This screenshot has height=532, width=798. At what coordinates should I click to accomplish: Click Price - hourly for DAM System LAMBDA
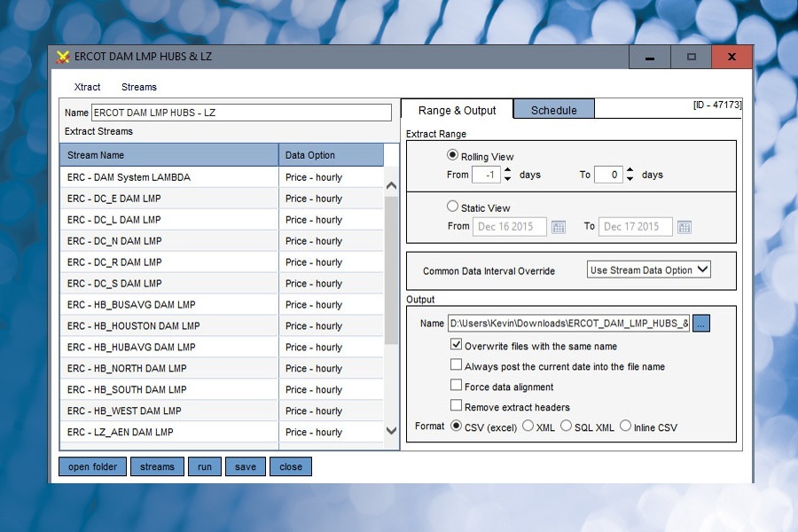[314, 177]
